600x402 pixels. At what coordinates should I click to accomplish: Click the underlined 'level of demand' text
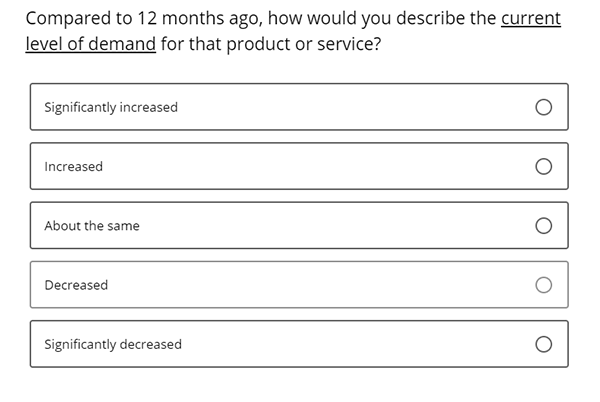click(91, 44)
